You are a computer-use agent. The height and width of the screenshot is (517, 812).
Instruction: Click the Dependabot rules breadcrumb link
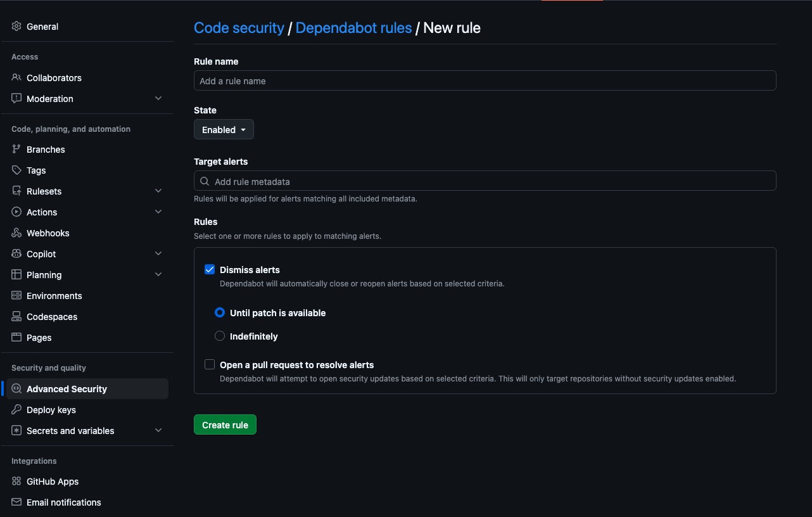(x=353, y=28)
